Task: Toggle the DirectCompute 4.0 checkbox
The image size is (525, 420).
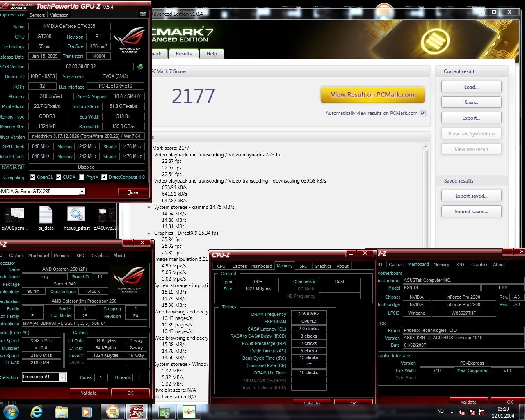Action: (x=104, y=177)
